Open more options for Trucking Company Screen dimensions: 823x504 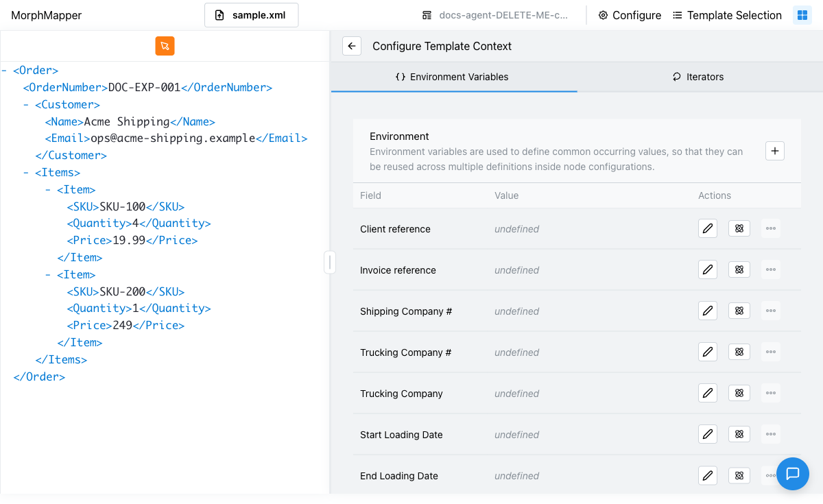771,393
